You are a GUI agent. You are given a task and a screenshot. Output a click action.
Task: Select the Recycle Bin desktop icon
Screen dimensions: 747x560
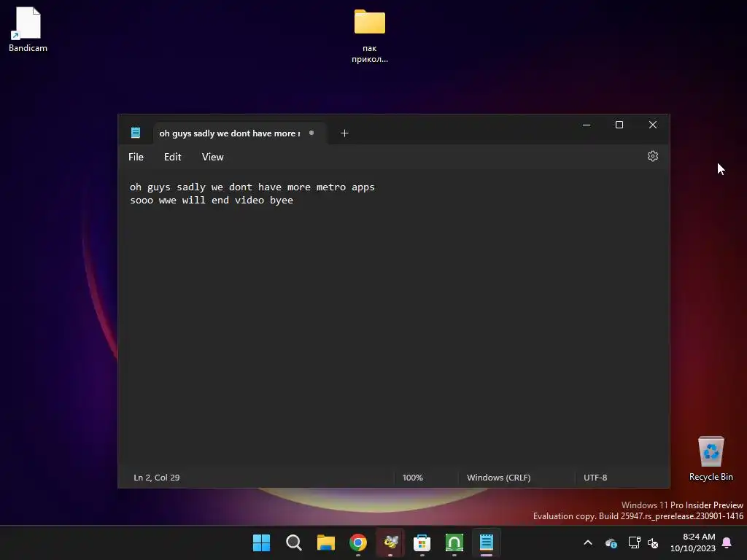tap(711, 458)
